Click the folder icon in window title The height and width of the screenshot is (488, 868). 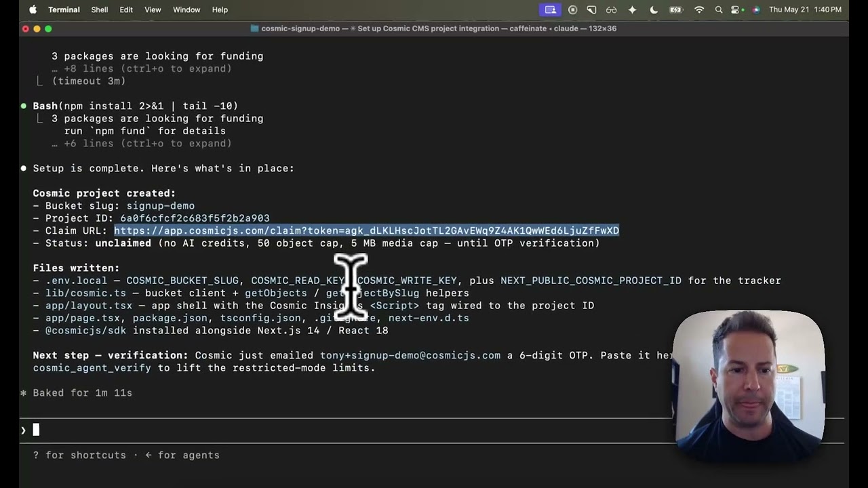pos(254,28)
